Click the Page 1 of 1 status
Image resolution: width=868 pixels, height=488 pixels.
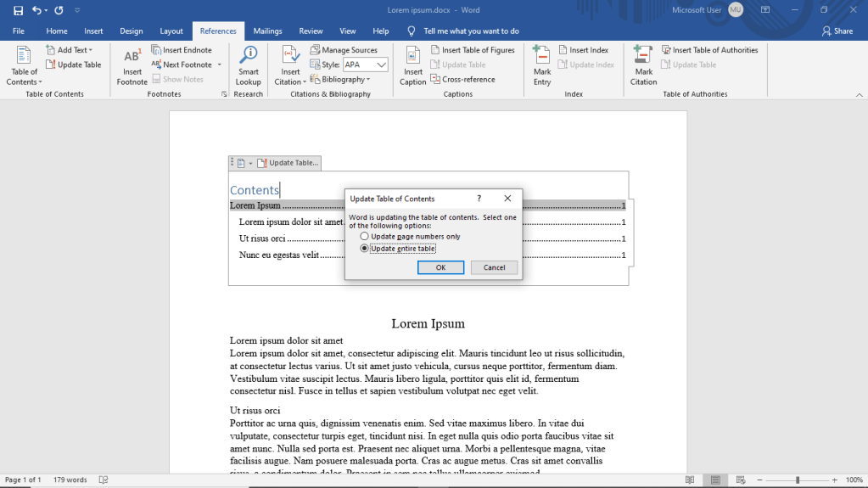pyautogui.click(x=23, y=480)
